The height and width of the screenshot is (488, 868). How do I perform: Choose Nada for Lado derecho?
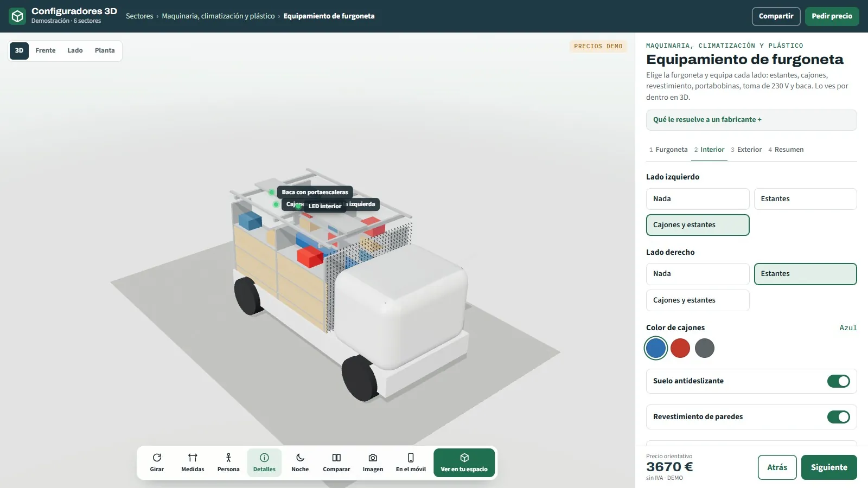pos(698,274)
